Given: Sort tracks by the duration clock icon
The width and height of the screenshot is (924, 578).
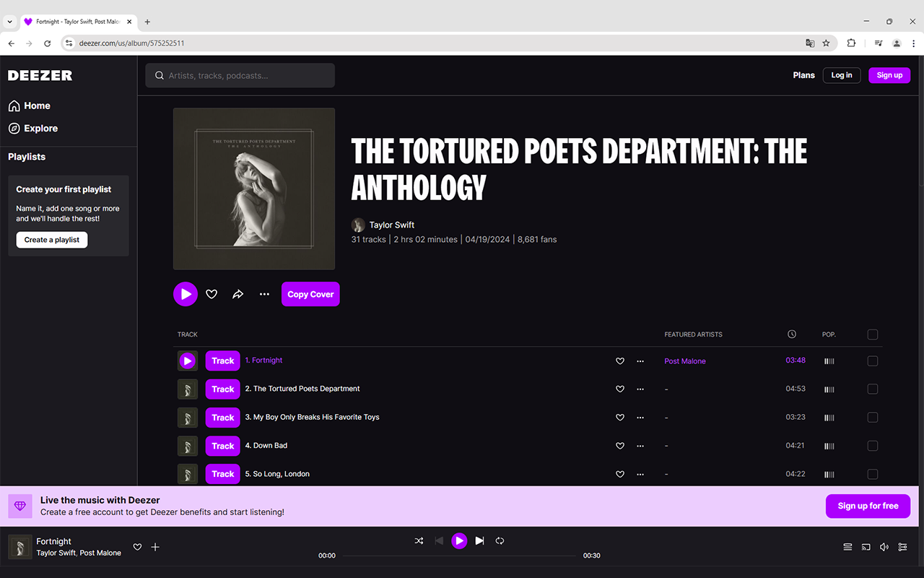Looking at the screenshot, I should tap(792, 335).
